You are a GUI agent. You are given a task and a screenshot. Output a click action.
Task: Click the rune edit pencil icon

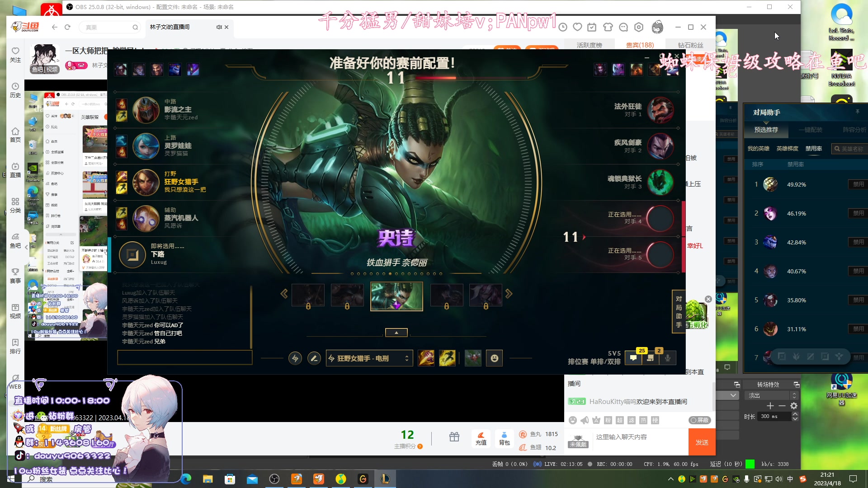click(314, 358)
